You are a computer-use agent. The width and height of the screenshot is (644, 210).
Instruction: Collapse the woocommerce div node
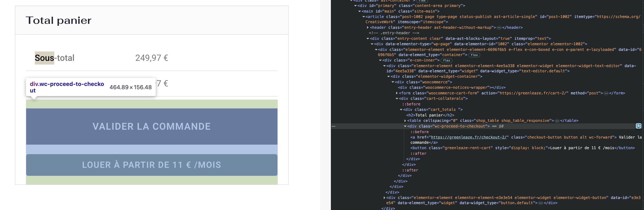393,82
